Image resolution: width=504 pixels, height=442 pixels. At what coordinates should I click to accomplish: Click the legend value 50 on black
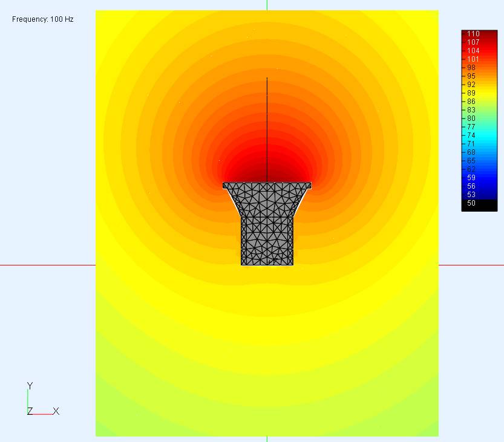pyautogui.click(x=471, y=203)
